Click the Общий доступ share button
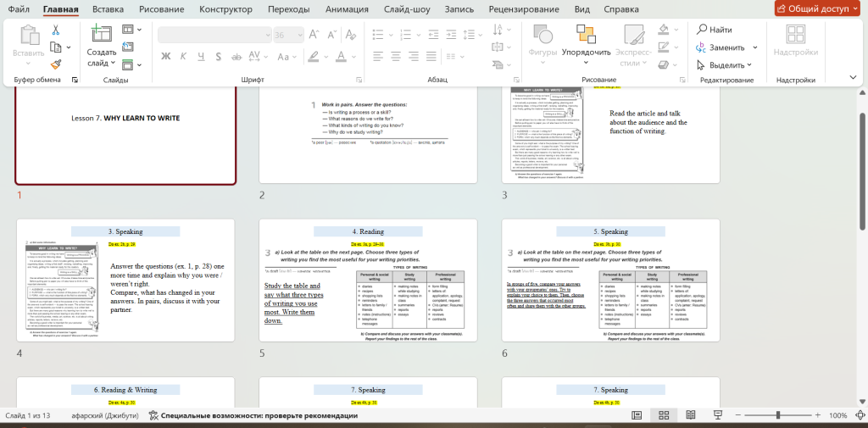The height and width of the screenshot is (428, 868). click(x=817, y=9)
